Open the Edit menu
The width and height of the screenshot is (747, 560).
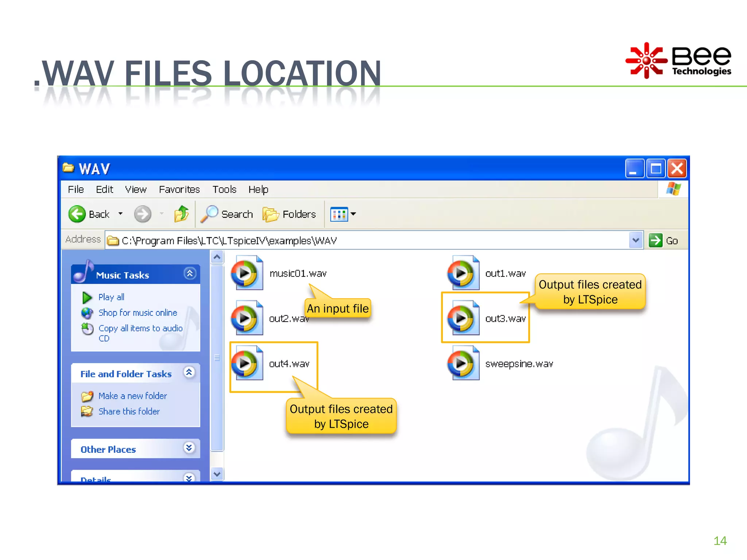(104, 190)
